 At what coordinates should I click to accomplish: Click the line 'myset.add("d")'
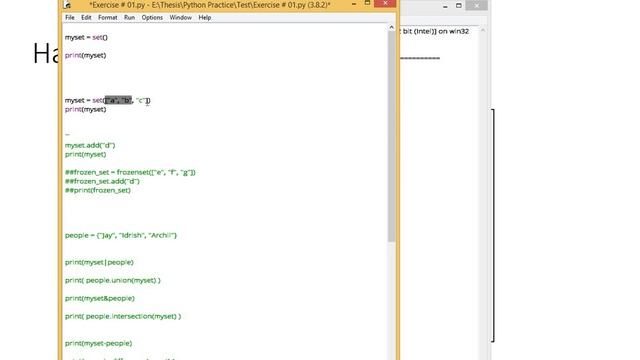[x=90, y=145]
